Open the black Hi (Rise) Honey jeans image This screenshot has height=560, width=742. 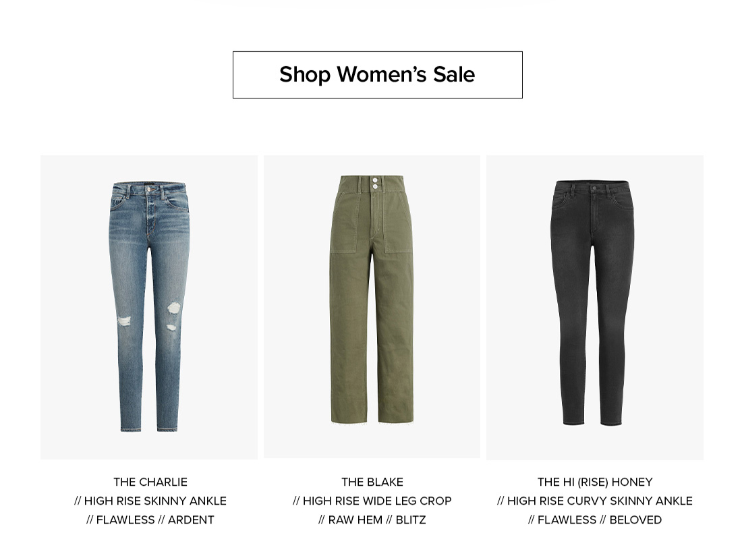tap(595, 307)
